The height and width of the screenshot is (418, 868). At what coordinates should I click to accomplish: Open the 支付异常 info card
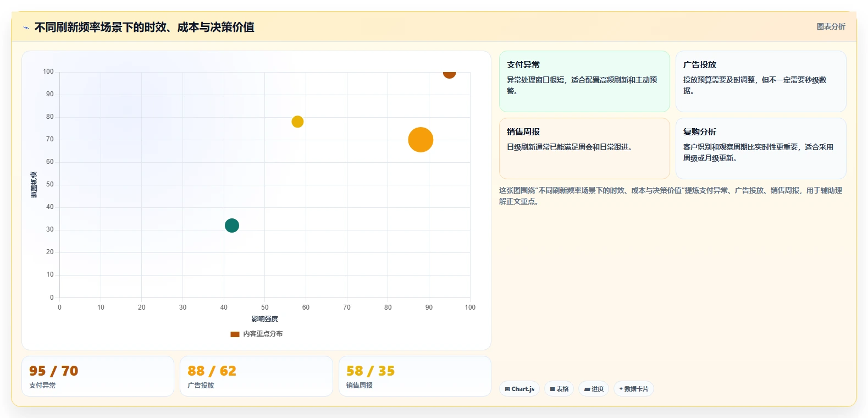pos(584,81)
